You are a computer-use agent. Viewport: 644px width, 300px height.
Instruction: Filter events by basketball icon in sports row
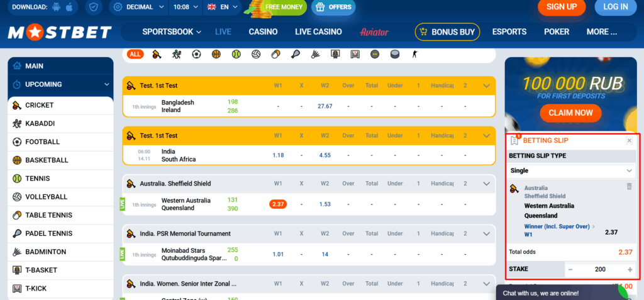216,54
